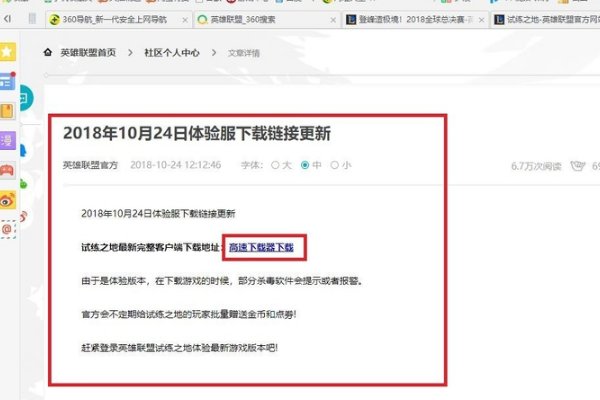This screenshot has height=400, width=600.
Task: Click the 英雄联盟官方 author name
Action: click(x=89, y=165)
